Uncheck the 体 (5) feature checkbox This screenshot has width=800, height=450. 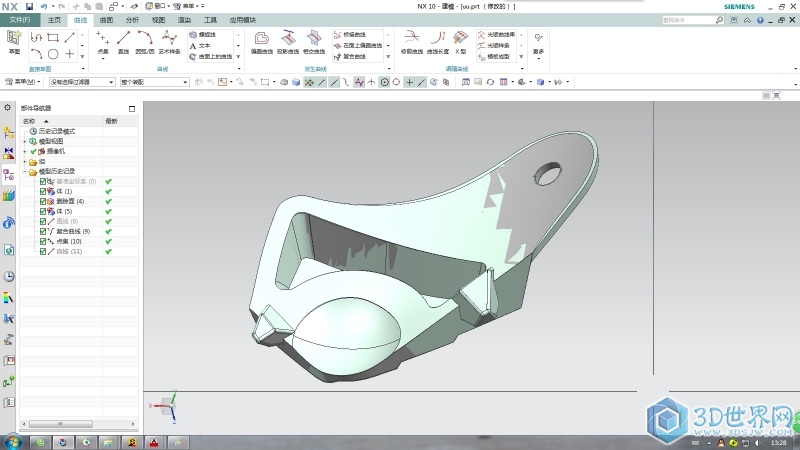(x=43, y=211)
